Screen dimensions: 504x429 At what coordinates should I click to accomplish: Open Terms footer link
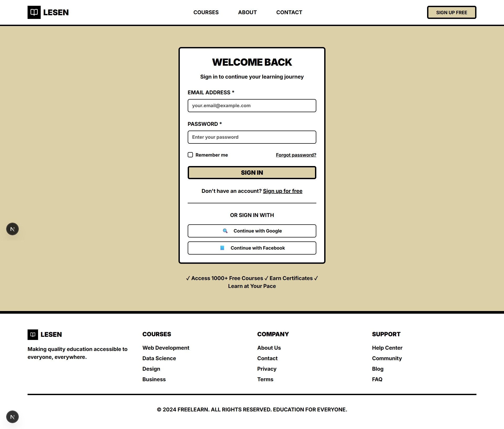(x=265, y=379)
